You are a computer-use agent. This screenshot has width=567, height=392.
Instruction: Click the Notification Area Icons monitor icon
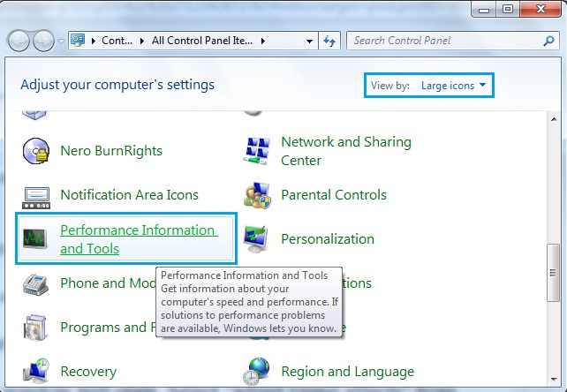(x=36, y=198)
